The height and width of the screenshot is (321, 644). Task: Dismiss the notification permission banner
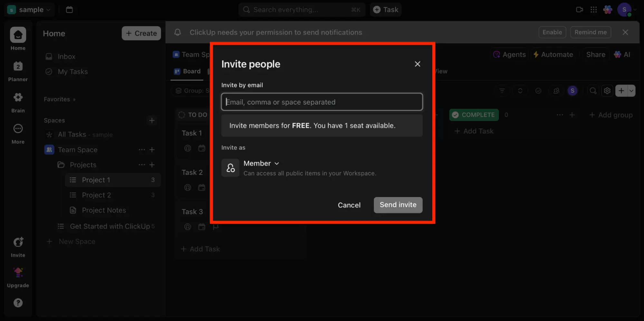point(625,32)
